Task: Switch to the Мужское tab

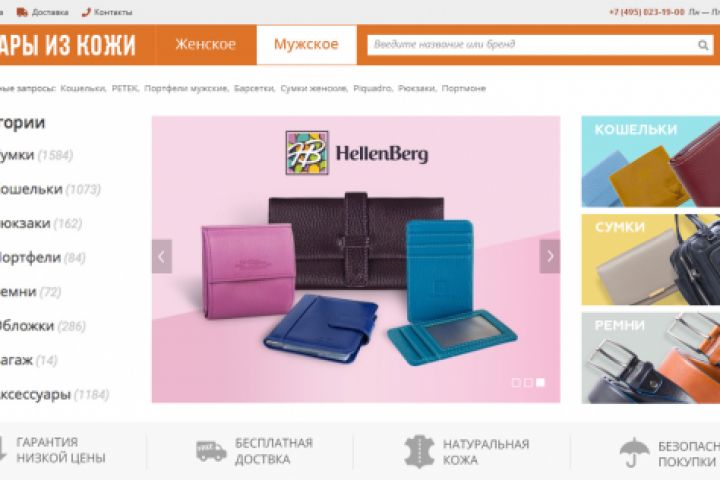Action: tap(306, 45)
